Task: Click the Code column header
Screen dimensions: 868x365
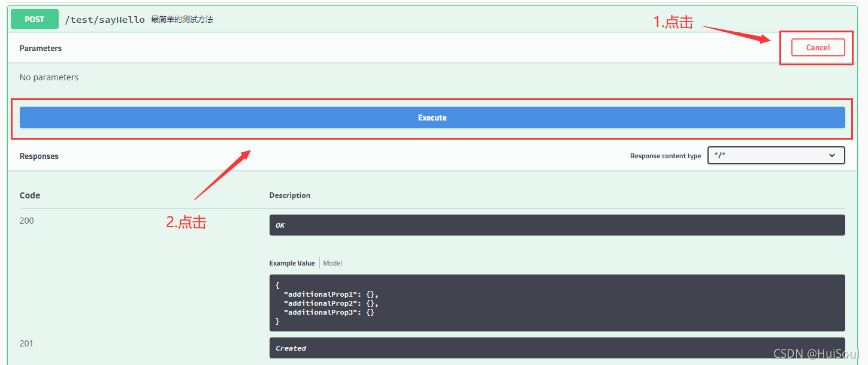Action: click(x=30, y=195)
